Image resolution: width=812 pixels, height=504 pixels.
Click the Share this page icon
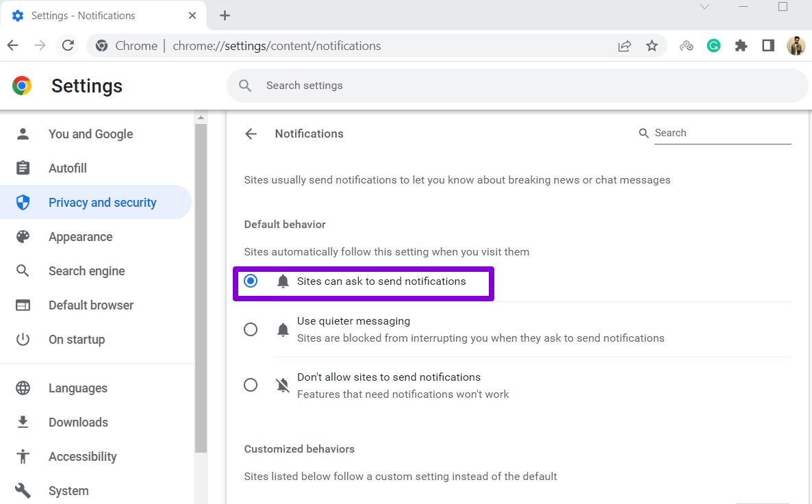click(624, 46)
